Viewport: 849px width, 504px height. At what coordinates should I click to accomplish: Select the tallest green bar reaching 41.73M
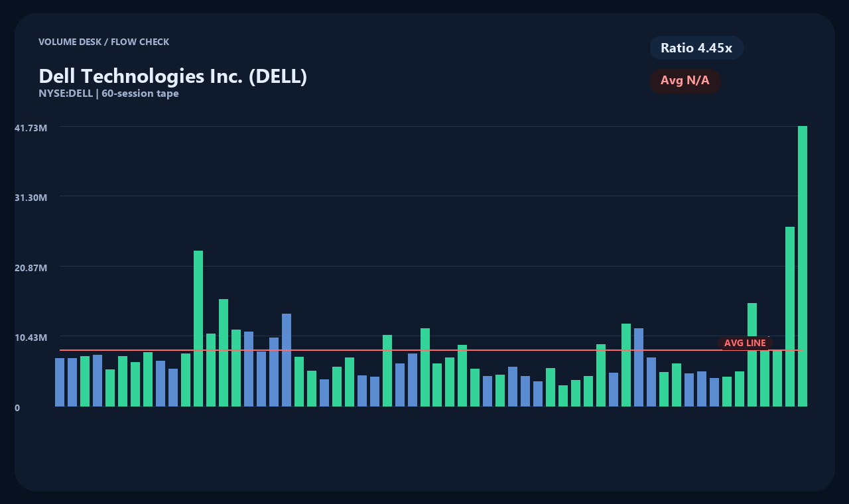[803, 266]
